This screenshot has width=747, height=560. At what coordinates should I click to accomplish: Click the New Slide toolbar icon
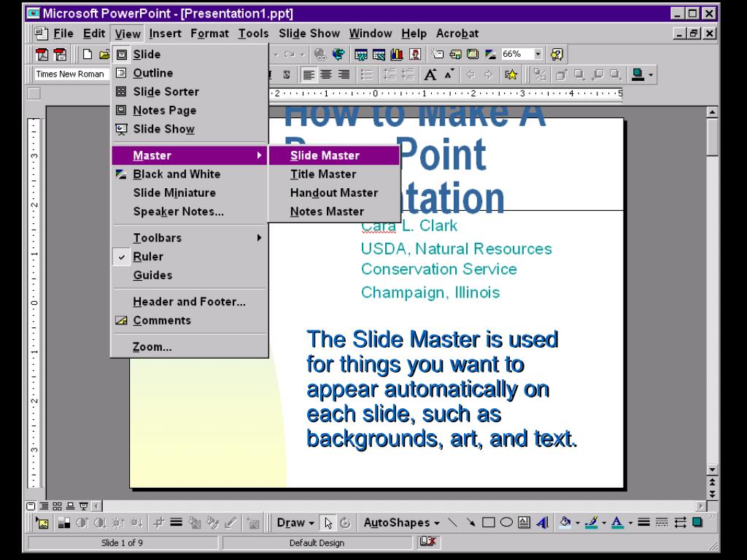[x=438, y=54]
